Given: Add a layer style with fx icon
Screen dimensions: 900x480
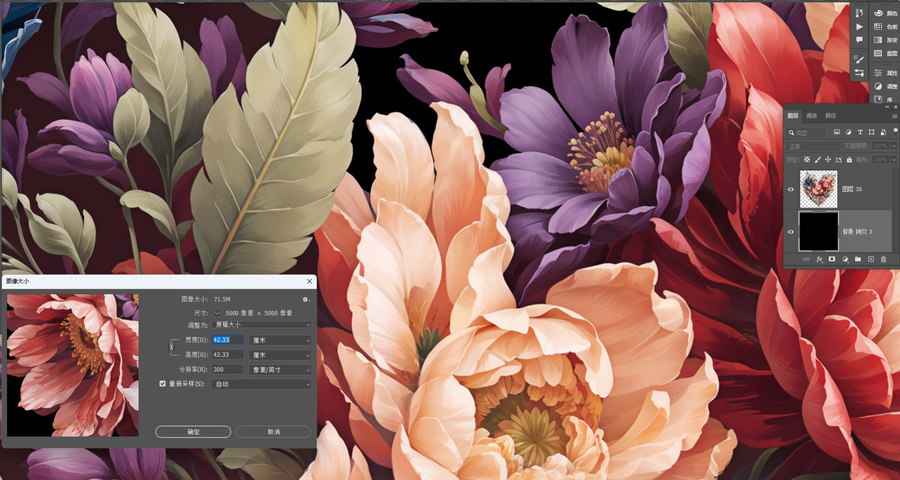Looking at the screenshot, I should click(820, 260).
